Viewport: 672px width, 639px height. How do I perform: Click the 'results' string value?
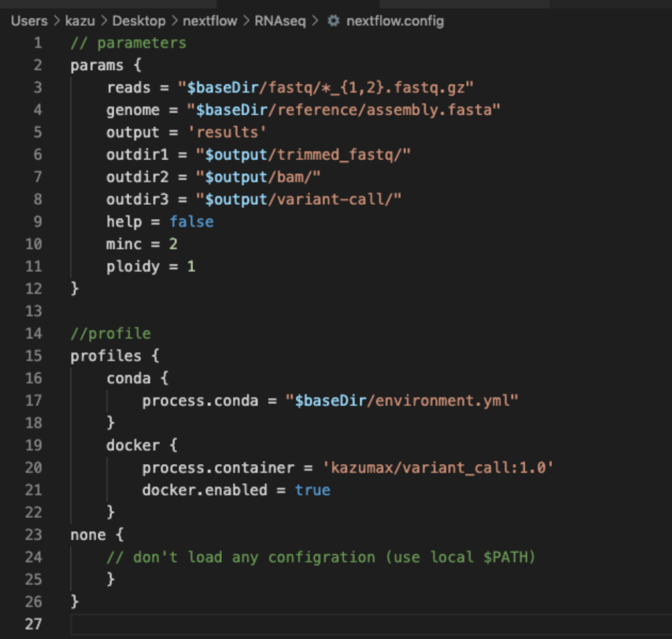click(x=227, y=132)
